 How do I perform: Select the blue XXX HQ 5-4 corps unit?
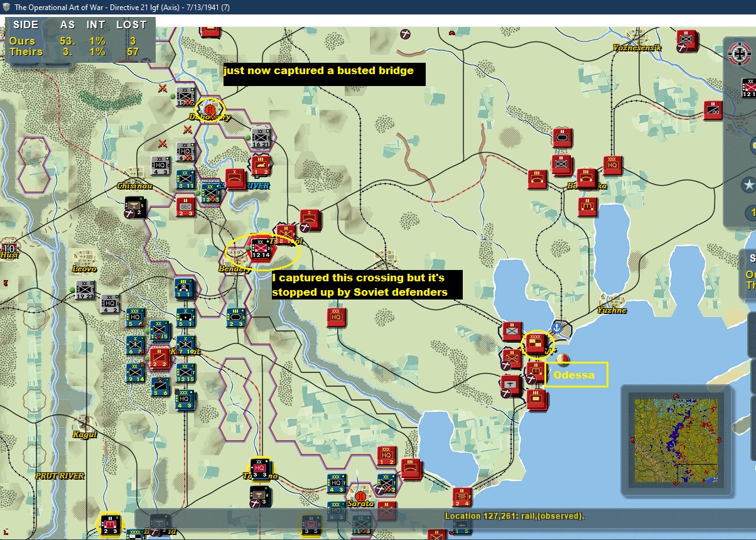135,317
